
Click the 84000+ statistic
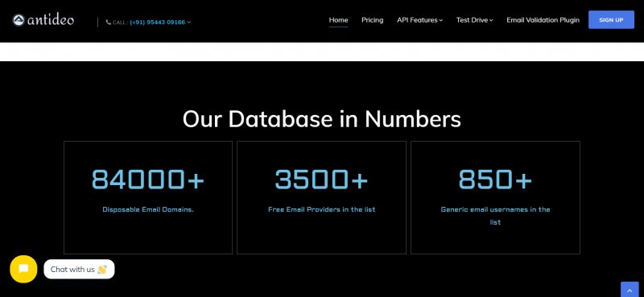148,179
